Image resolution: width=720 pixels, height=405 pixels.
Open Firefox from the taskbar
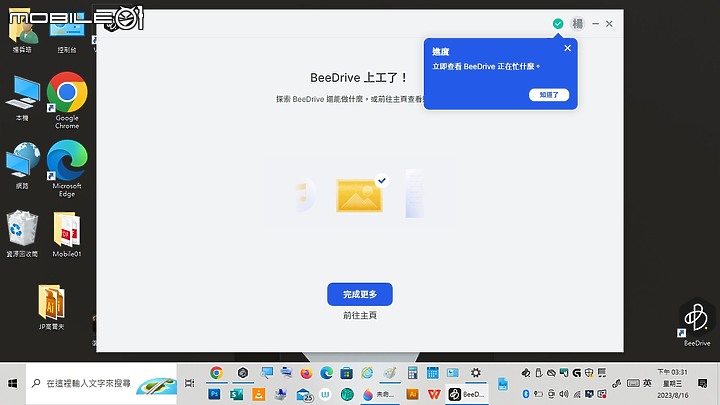click(x=306, y=373)
